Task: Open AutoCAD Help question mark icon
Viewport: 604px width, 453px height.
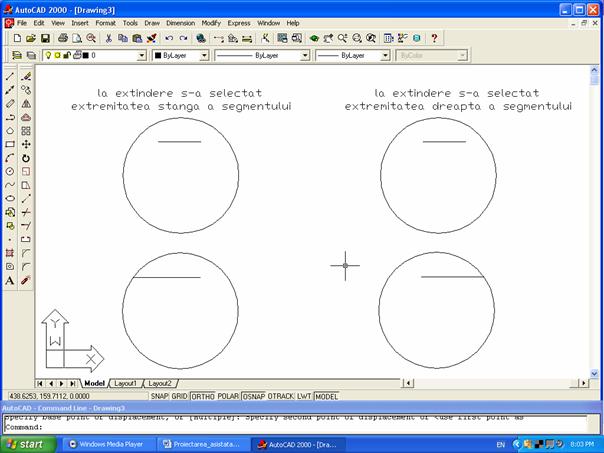Action: (x=434, y=38)
